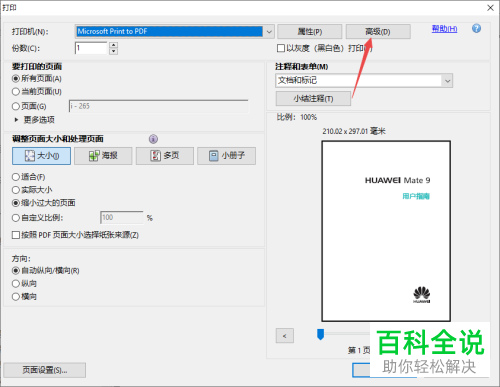The height and width of the screenshot is (387, 500).
Task: Click the HUAWEI Mate 9 page preview
Action: pyautogui.click(x=386, y=231)
